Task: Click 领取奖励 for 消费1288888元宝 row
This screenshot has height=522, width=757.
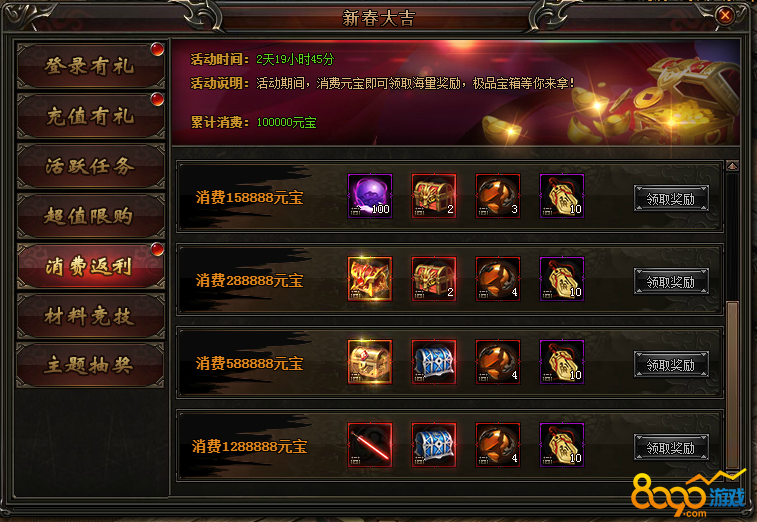Action: pos(671,448)
